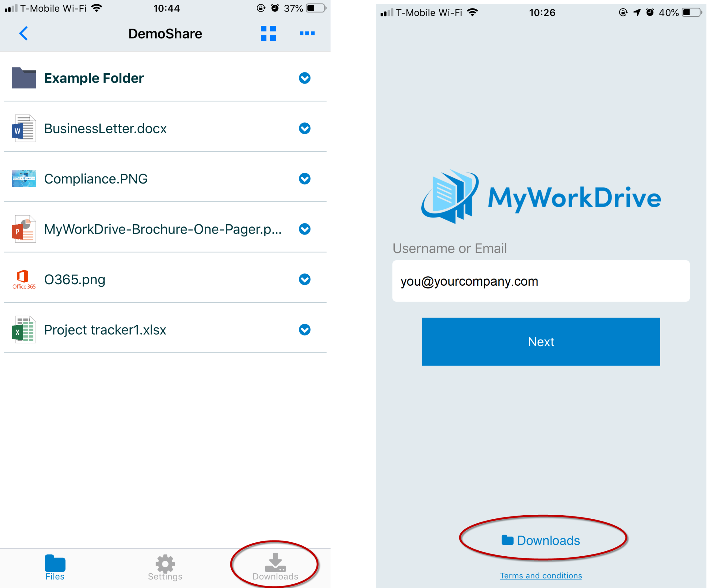The image size is (708, 588).
Task: Expand options for BusinessLetter.docx
Action: [x=304, y=128]
